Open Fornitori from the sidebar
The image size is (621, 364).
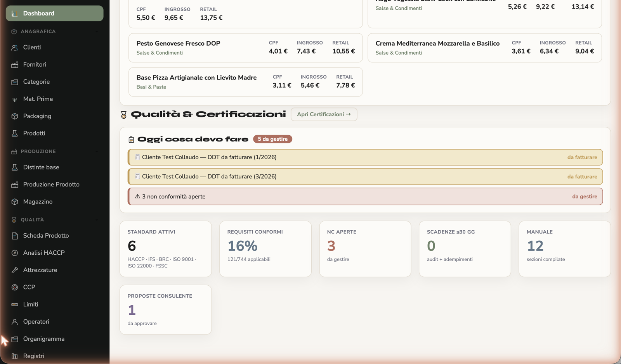point(55,64)
